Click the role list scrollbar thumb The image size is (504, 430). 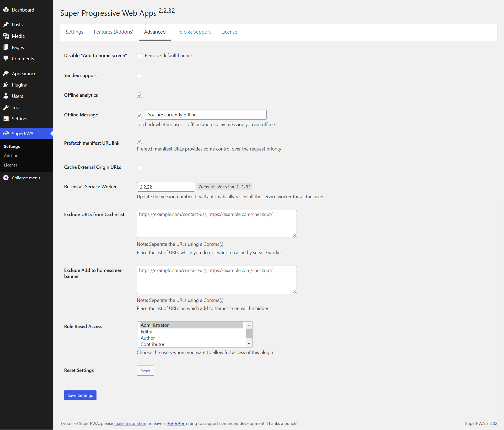[x=249, y=333]
